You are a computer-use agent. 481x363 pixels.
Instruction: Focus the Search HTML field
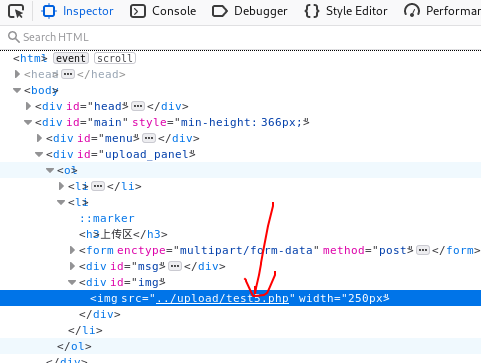pos(240,37)
